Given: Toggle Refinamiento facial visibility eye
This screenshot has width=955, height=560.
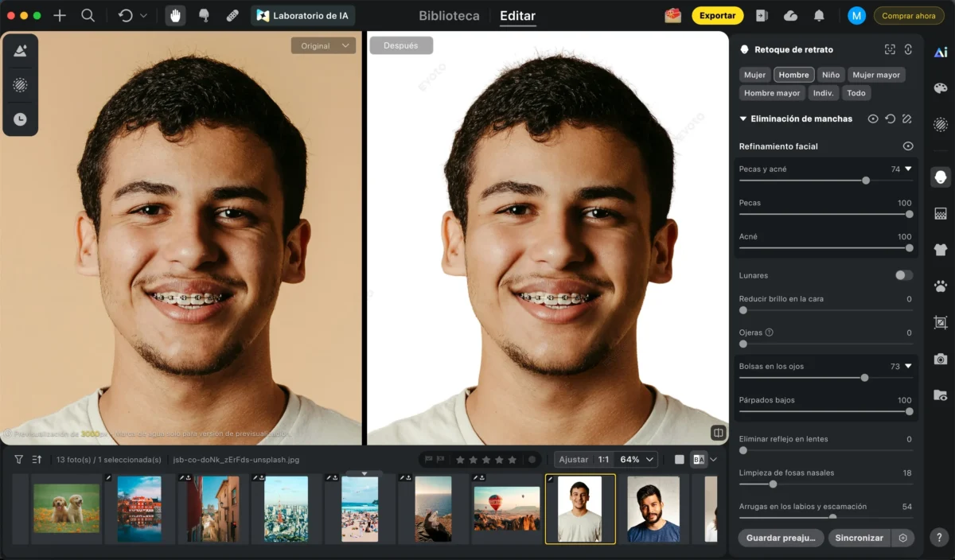Looking at the screenshot, I should tap(908, 146).
